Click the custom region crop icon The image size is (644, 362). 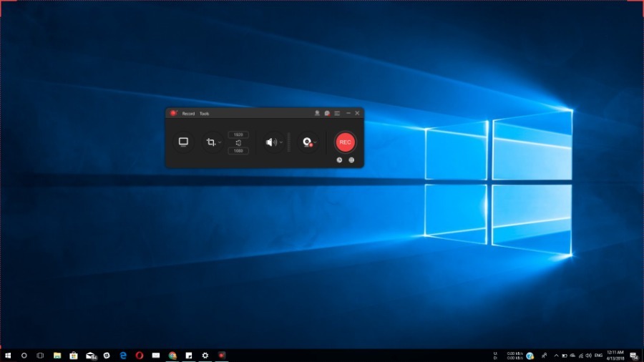210,142
